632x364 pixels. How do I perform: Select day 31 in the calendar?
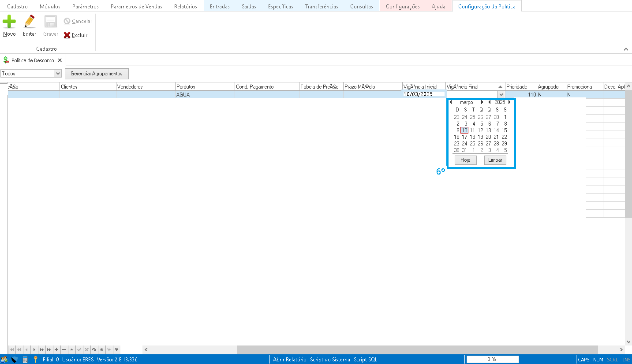464,150
